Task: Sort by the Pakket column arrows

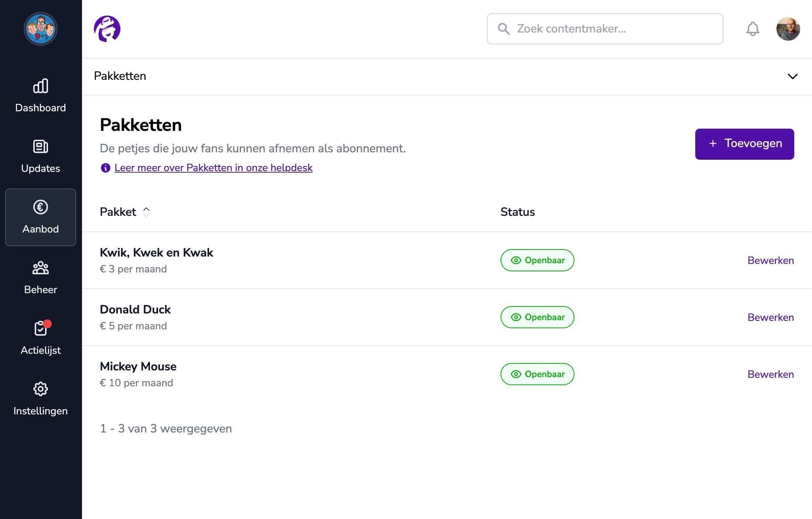Action: 146,212
